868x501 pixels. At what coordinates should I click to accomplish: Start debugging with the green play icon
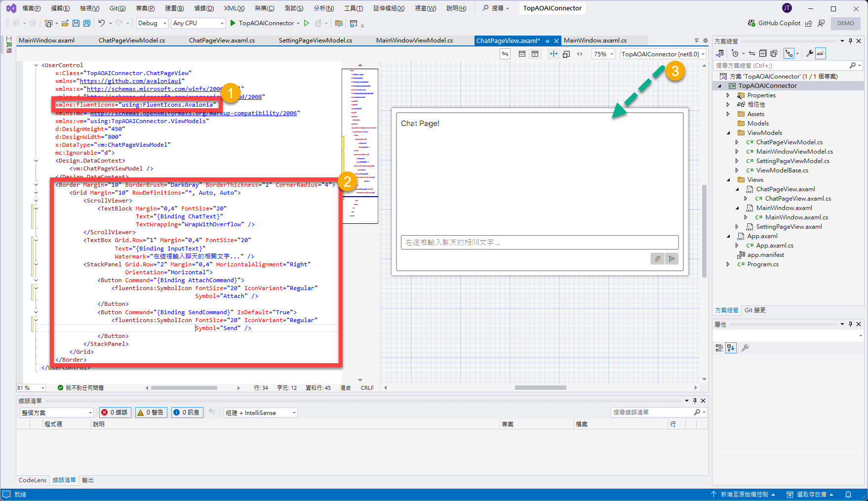point(233,23)
